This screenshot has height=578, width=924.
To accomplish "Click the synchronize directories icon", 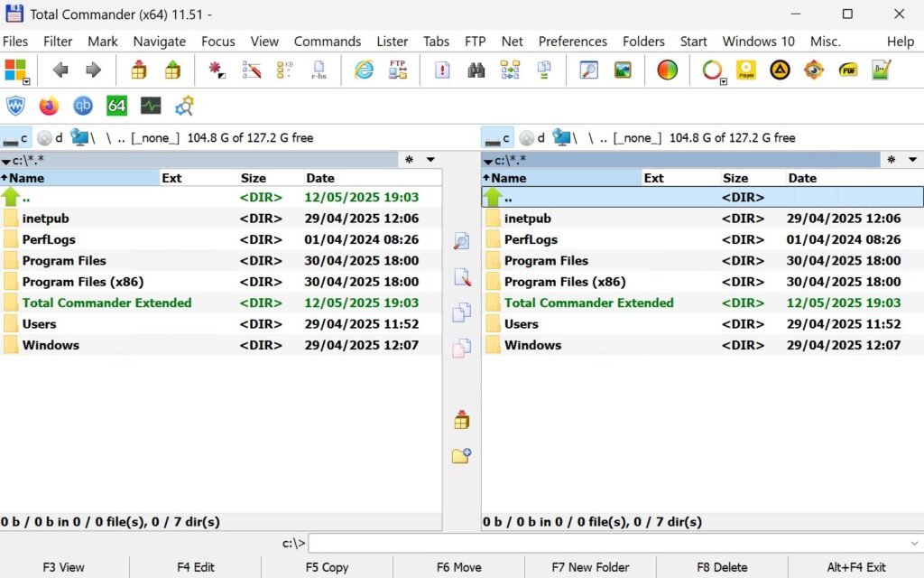I will (x=511, y=70).
